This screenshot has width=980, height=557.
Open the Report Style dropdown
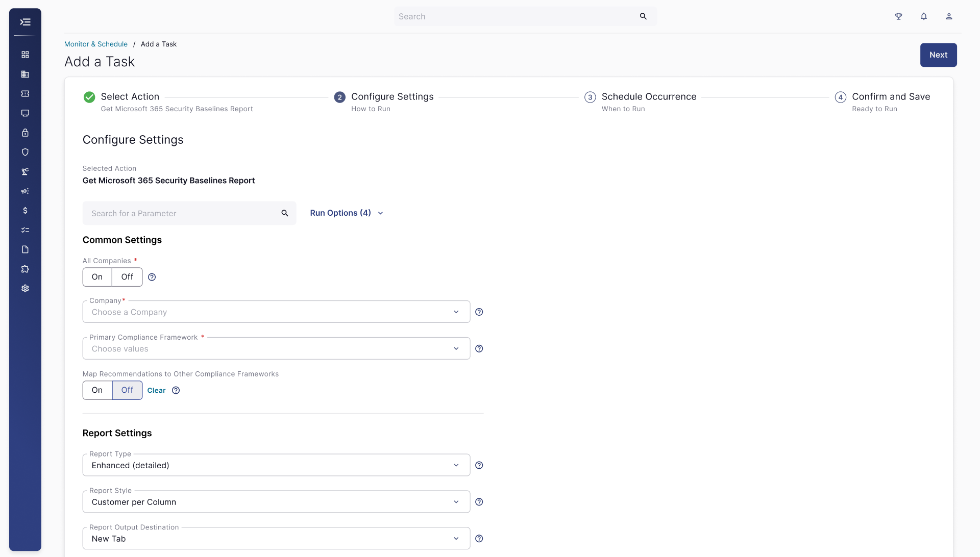coord(276,502)
